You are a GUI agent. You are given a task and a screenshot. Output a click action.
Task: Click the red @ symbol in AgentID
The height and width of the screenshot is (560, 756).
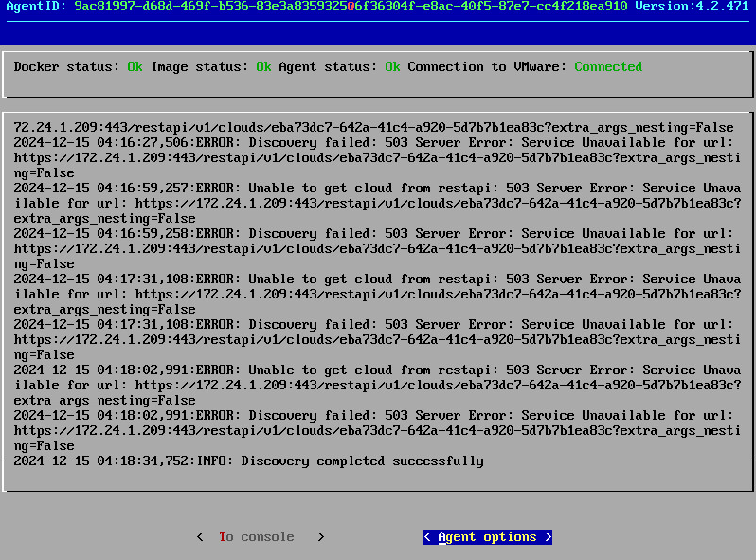tap(351, 7)
